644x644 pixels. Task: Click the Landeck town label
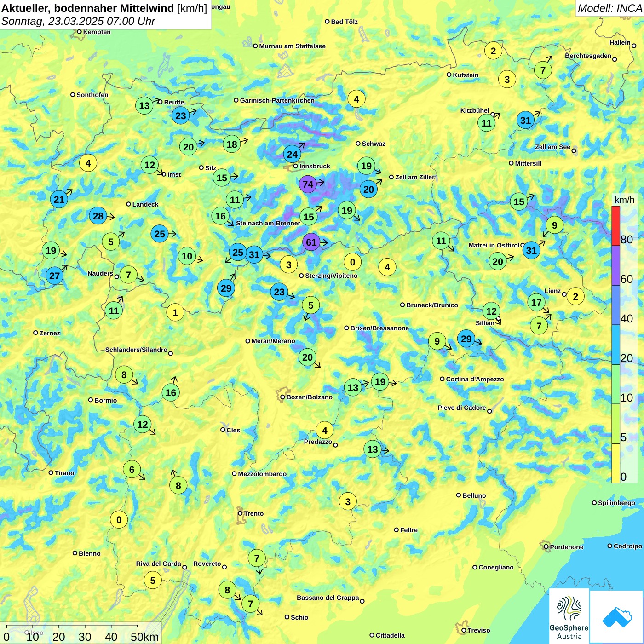[145, 204]
